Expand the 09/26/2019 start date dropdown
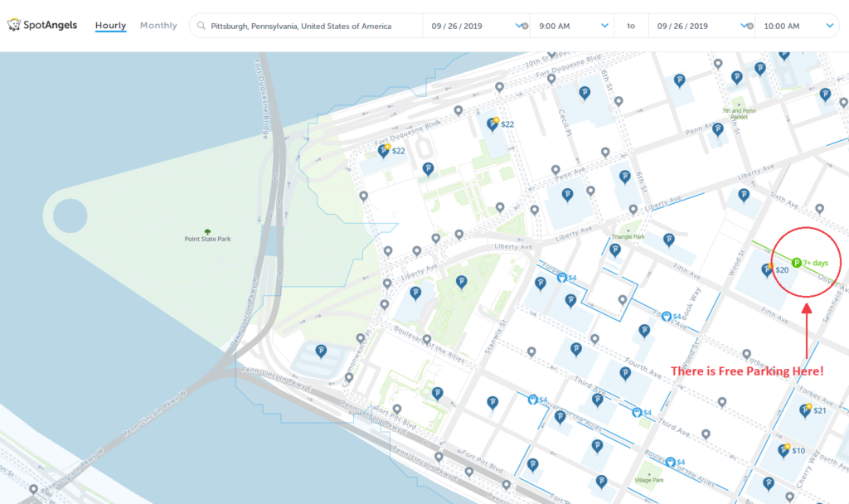 (x=518, y=25)
